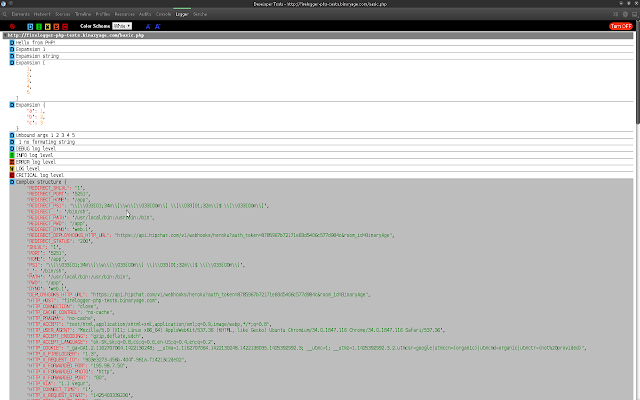Toggle the red Critical level filter icon
This screenshot has height=400, width=640.
[65, 27]
